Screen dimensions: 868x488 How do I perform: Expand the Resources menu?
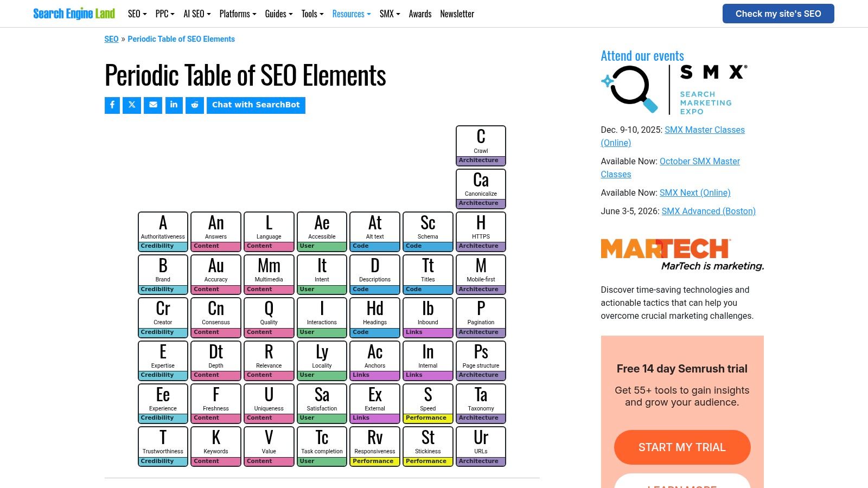tap(350, 14)
